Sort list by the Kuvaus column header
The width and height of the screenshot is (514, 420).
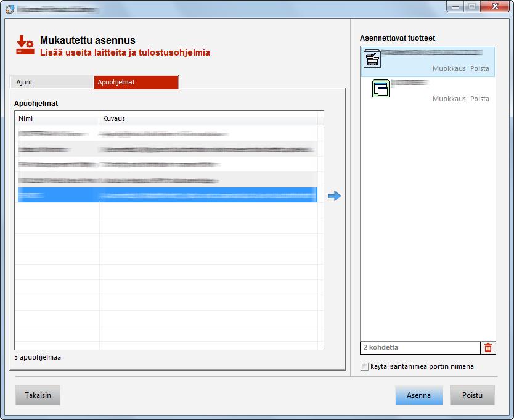[x=208, y=118]
